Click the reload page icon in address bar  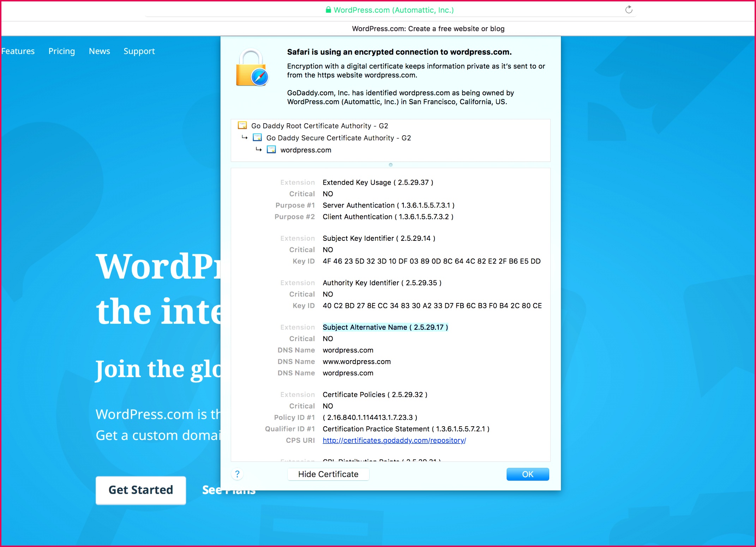pyautogui.click(x=629, y=10)
